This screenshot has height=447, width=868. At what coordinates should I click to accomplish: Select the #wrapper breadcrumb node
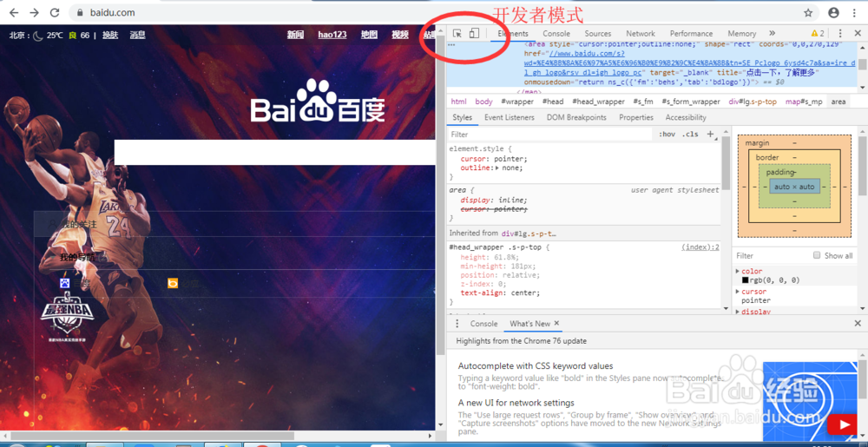517,102
